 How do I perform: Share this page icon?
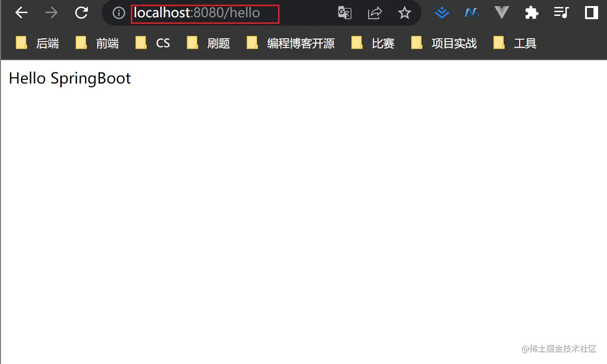(x=375, y=13)
